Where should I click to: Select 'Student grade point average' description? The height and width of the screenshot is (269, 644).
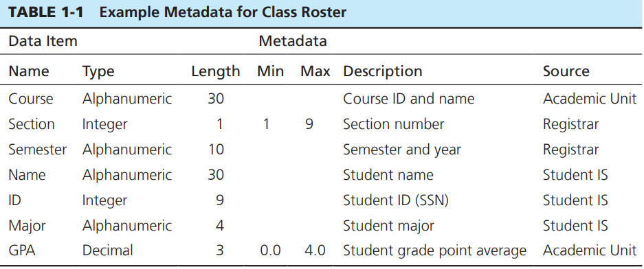coord(434,251)
